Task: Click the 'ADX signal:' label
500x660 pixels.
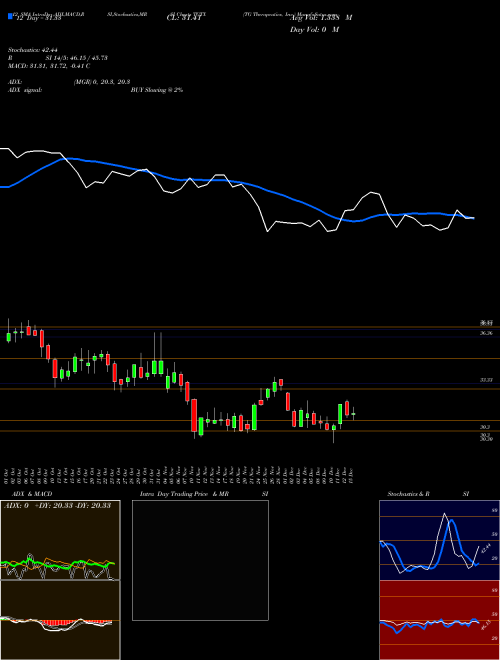Action: [x=25, y=90]
